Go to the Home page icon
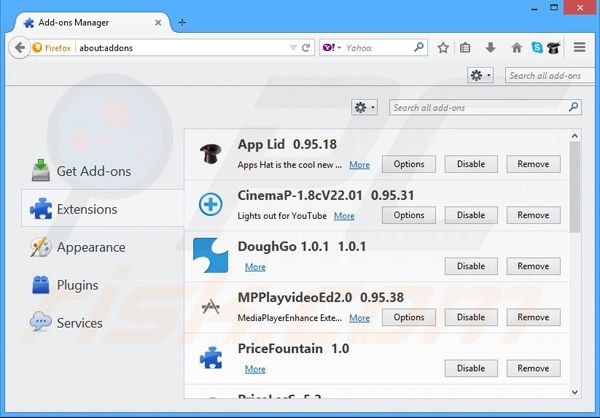 pos(517,48)
